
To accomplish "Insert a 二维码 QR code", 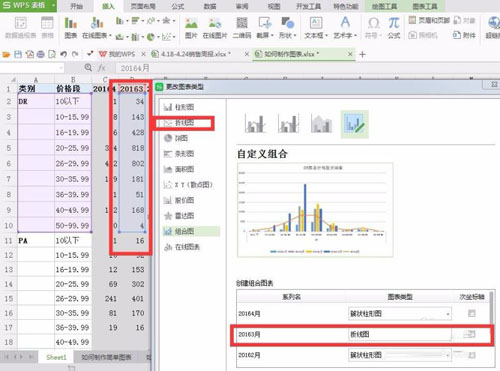I will (x=242, y=27).
